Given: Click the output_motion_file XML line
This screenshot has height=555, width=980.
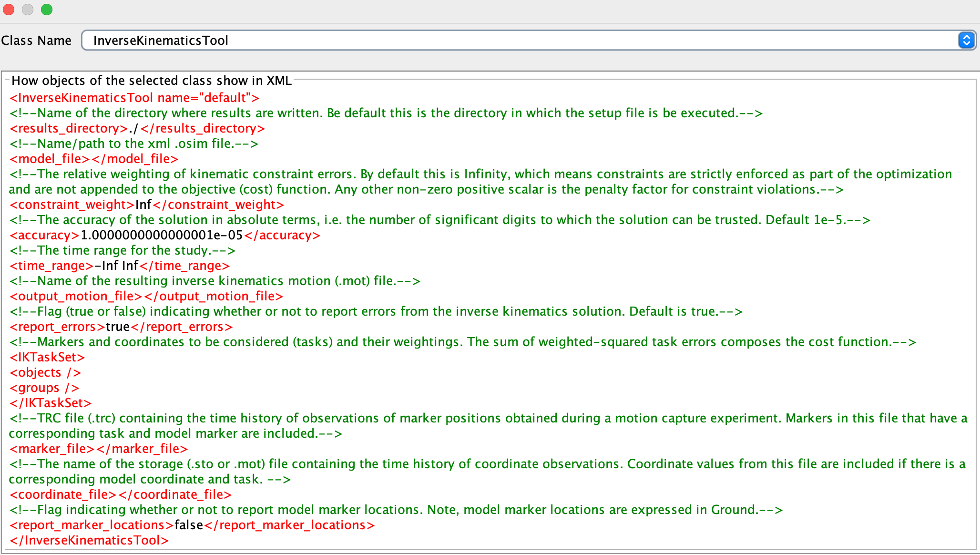Looking at the screenshot, I should 146,296.
